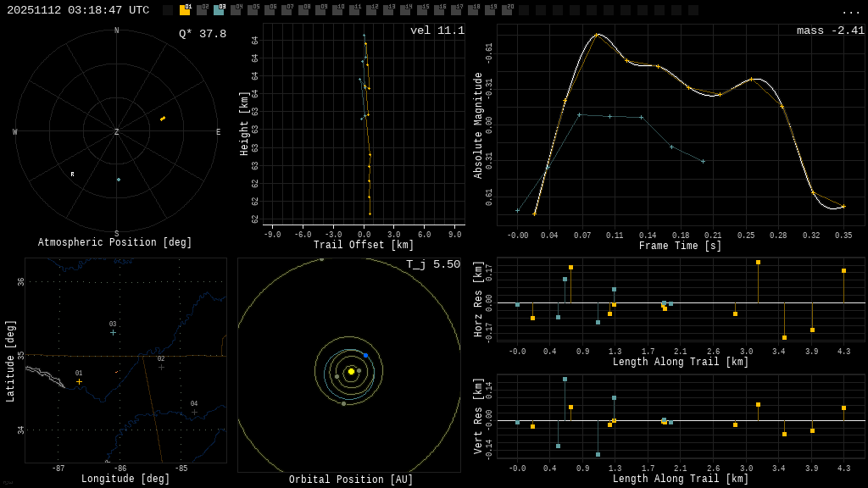Click station 01 orange cross marker on map
This screenshot has height=488, width=868.
pos(80,381)
